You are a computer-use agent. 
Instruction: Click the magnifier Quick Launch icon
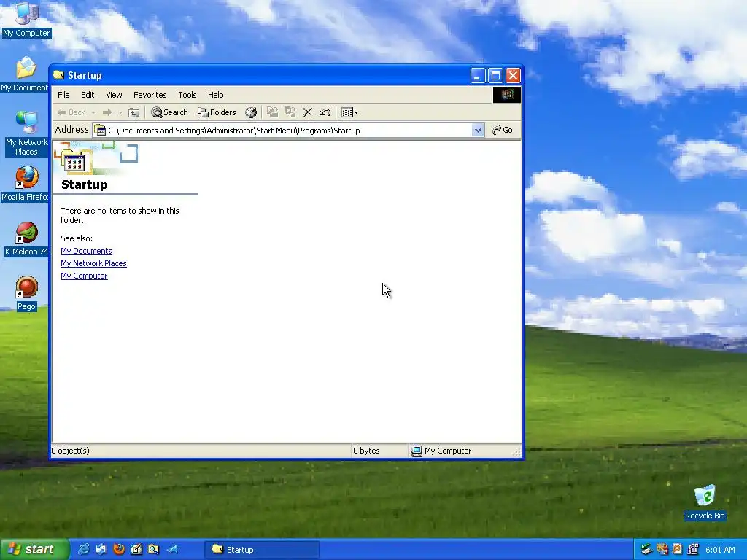pos(153,550)
